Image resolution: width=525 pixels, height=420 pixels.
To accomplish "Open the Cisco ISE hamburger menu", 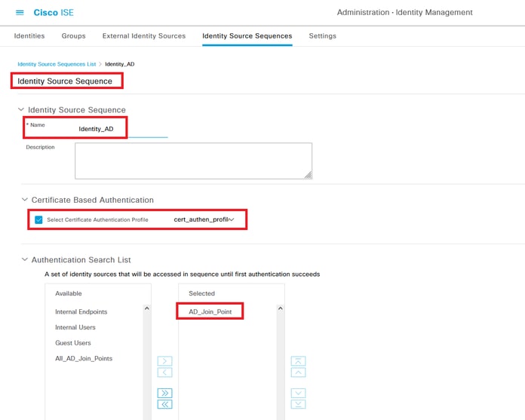I will (x=20, y=13).
